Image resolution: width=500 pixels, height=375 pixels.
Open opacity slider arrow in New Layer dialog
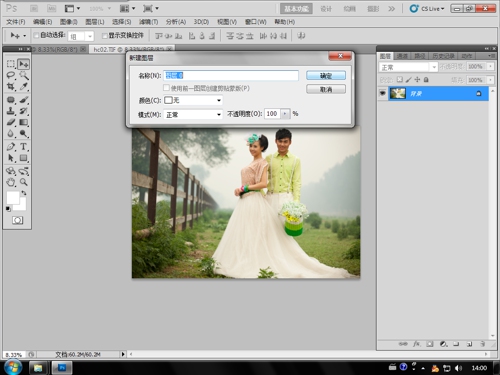285,114
